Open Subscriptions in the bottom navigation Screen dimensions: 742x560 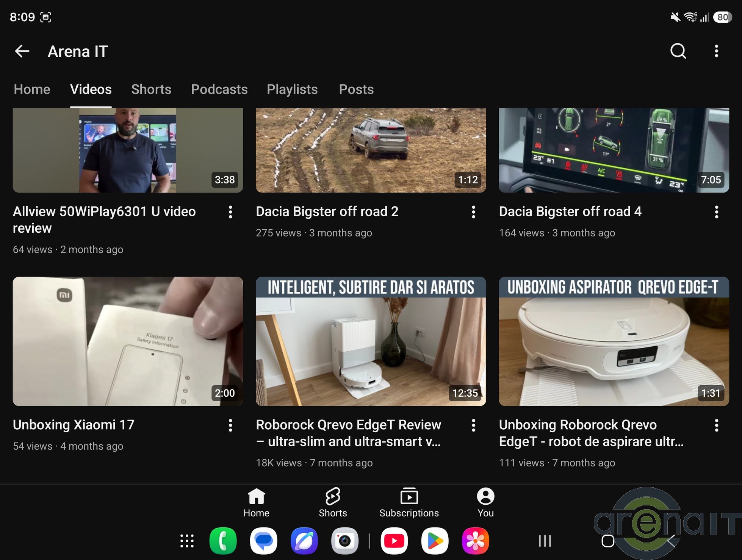409,502
